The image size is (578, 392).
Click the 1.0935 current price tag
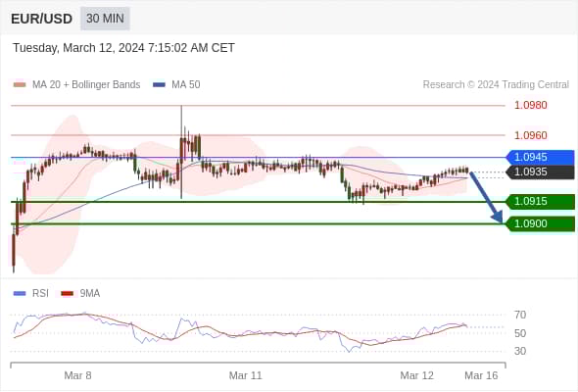click(x=541, y=172)
